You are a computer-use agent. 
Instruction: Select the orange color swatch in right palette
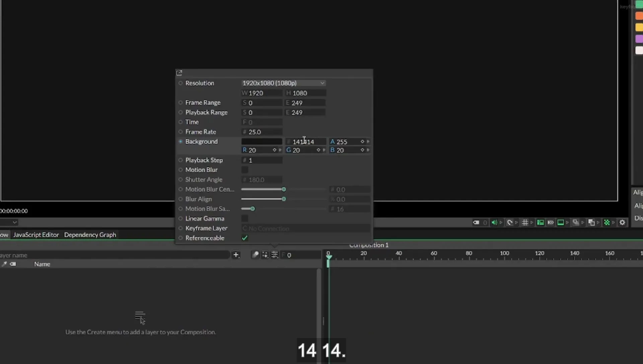point(639,16)
